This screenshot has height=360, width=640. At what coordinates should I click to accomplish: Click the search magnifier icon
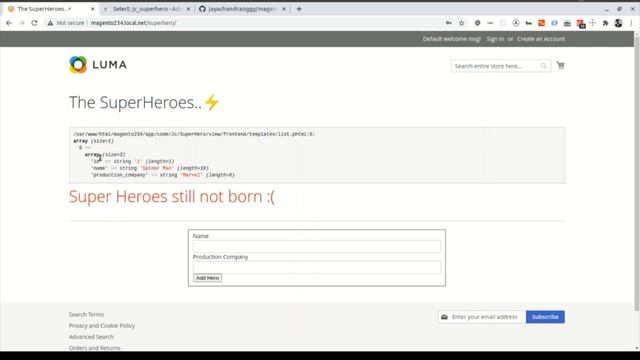(x=543, y=66)
